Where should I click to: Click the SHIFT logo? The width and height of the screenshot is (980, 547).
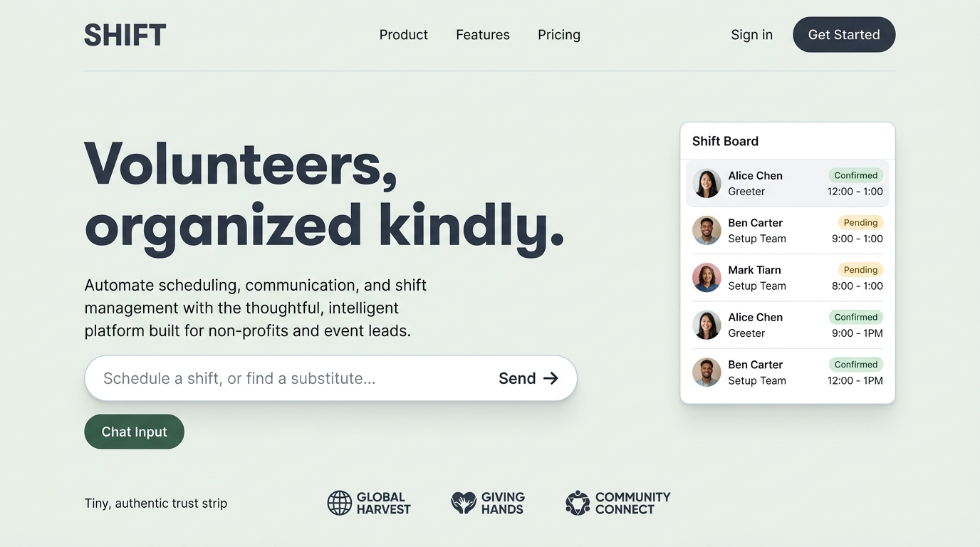(x=125, y=35)
